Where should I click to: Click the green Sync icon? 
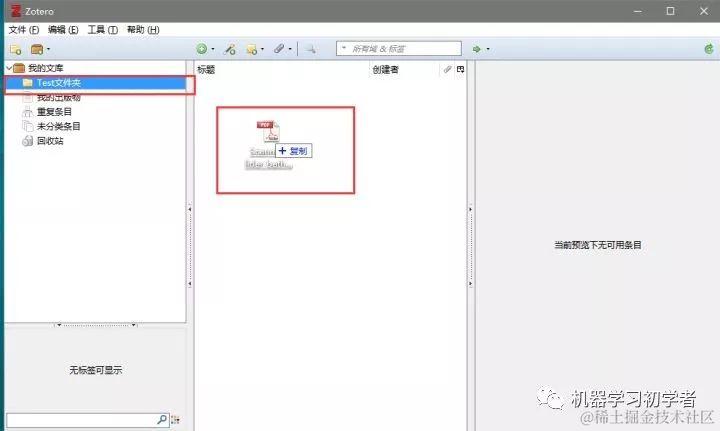(x=709, y=49)
